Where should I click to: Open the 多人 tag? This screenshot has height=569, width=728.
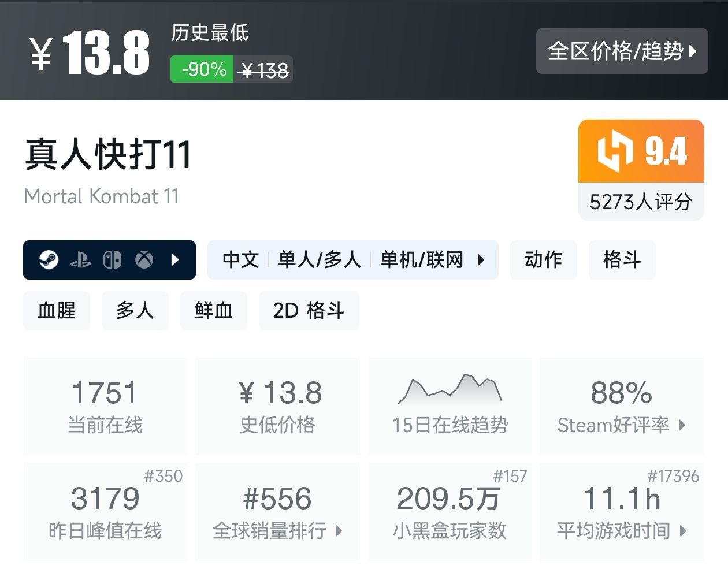click(135, 311)
